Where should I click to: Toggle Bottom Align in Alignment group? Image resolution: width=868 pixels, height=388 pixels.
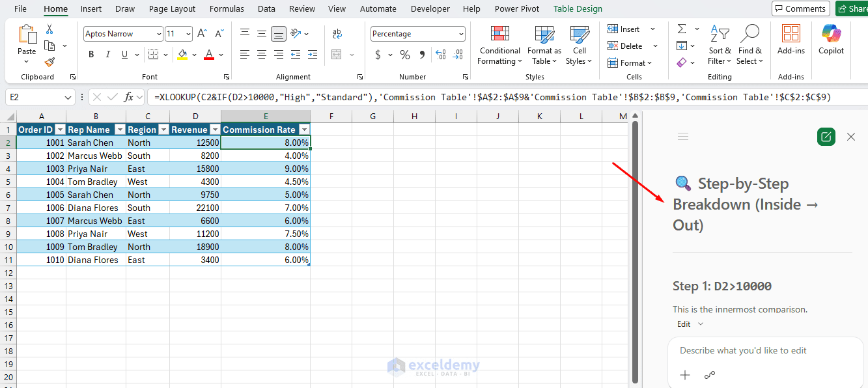click(279, 34)
